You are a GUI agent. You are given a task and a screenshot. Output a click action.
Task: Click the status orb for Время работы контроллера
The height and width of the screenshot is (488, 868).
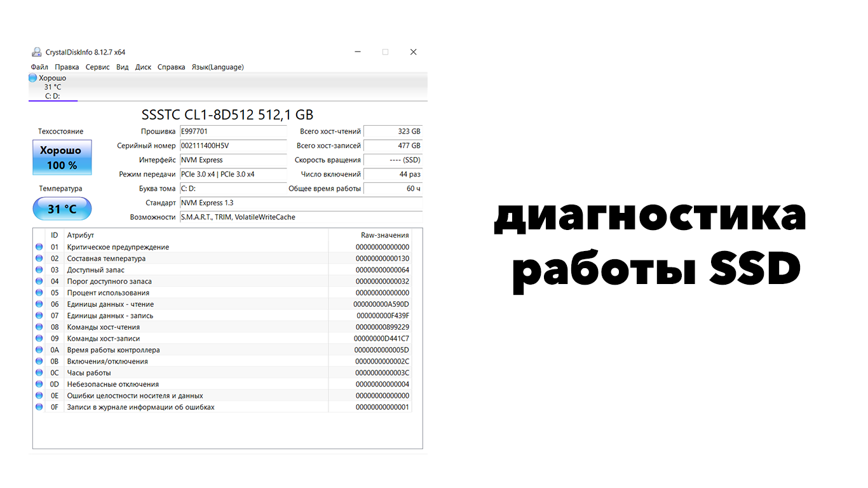[39, 349]
